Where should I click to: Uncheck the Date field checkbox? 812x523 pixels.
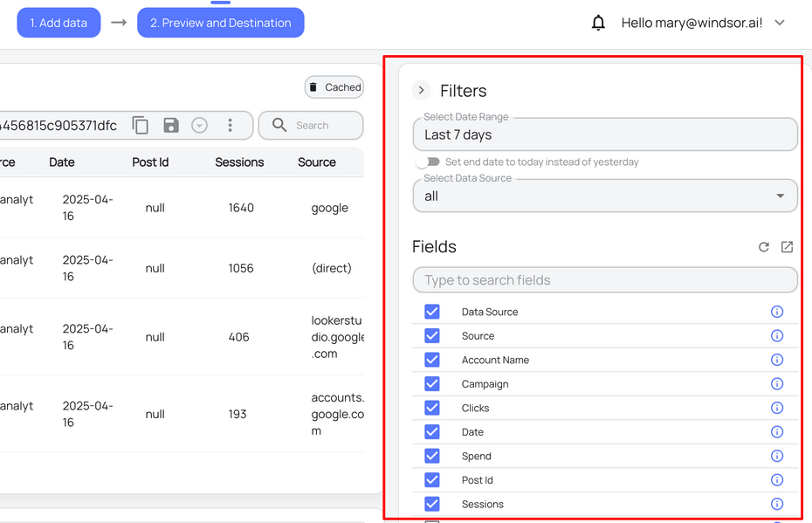[x=432, y=432]
